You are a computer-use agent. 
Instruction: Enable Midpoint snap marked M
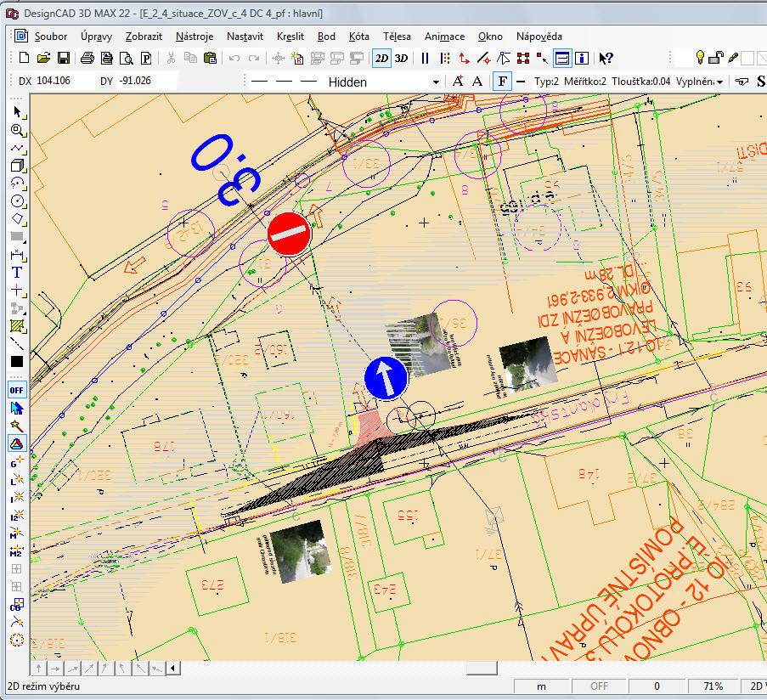tap(17, 533)
